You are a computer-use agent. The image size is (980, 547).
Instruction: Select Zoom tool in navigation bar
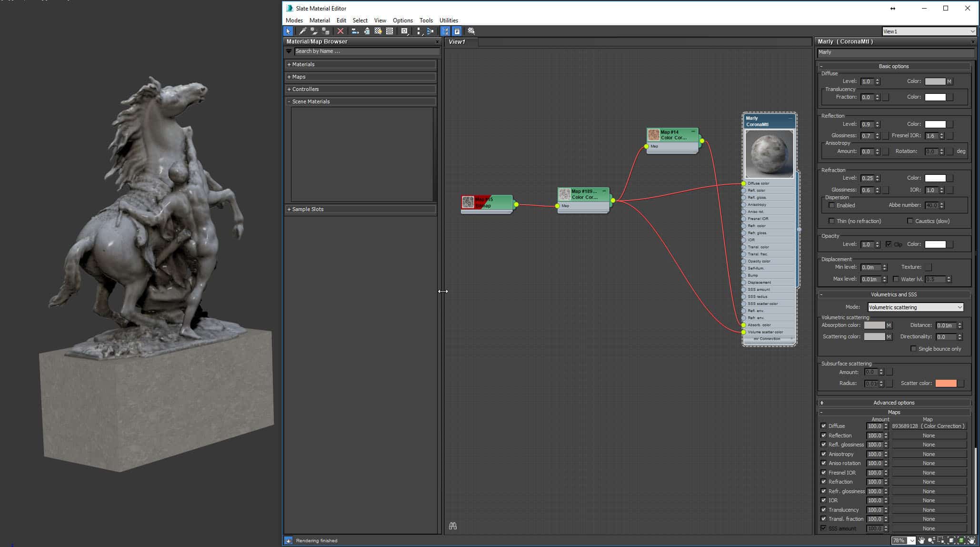[x=931, y=540]
